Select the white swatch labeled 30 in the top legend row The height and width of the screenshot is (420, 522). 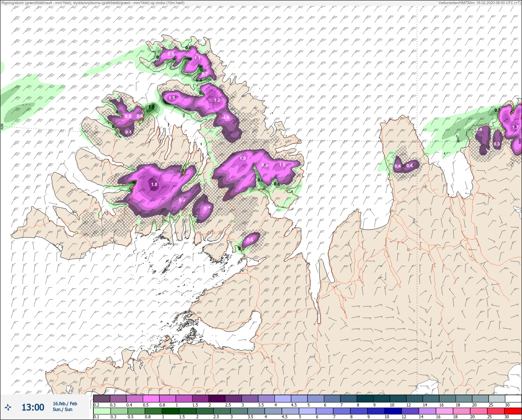click(x=513, y=398)
